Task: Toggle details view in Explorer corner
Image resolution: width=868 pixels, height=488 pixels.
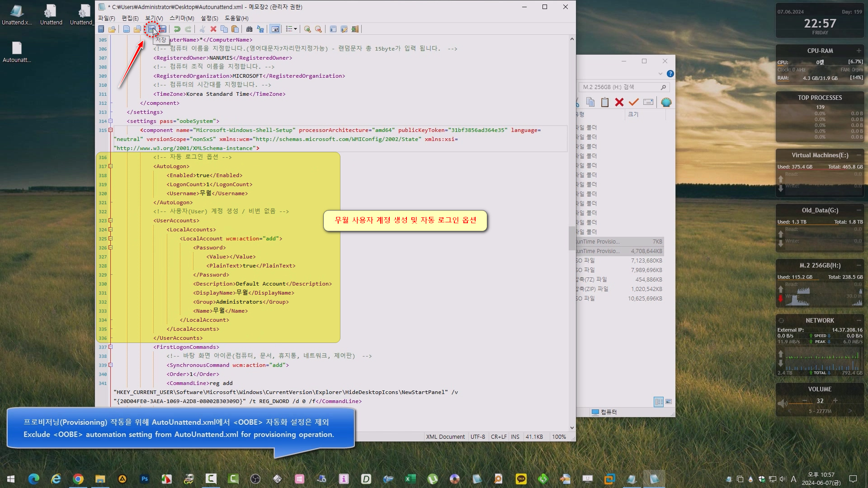Action: click(659, 402)
